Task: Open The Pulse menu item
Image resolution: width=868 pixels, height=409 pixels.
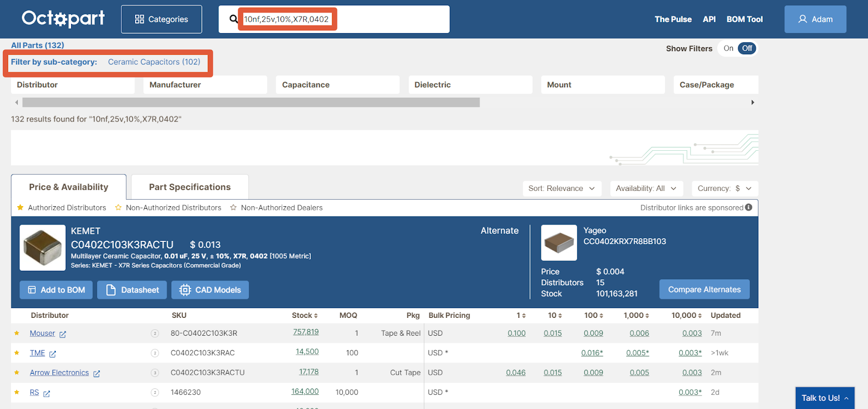Action: click(673, 19)
